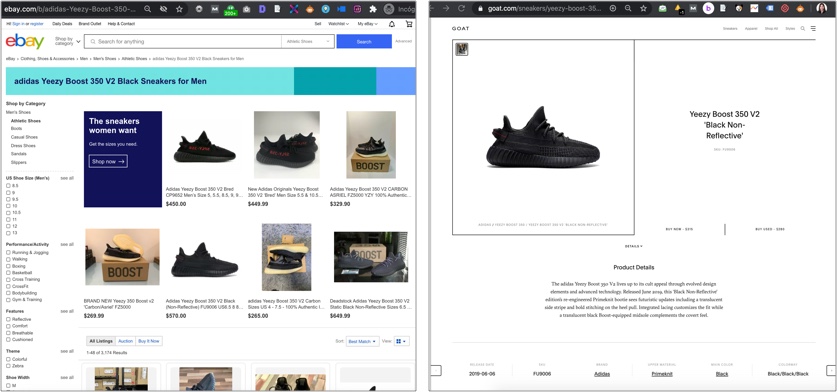Expand Shop by category dropdown
Viewport: 837px width, 392px height.
[67, 41]
